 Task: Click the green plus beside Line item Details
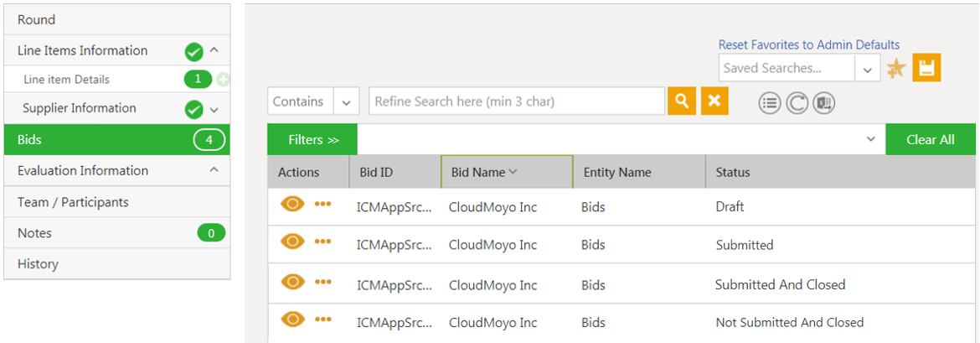pyautogui.click(x=223, y=80)
